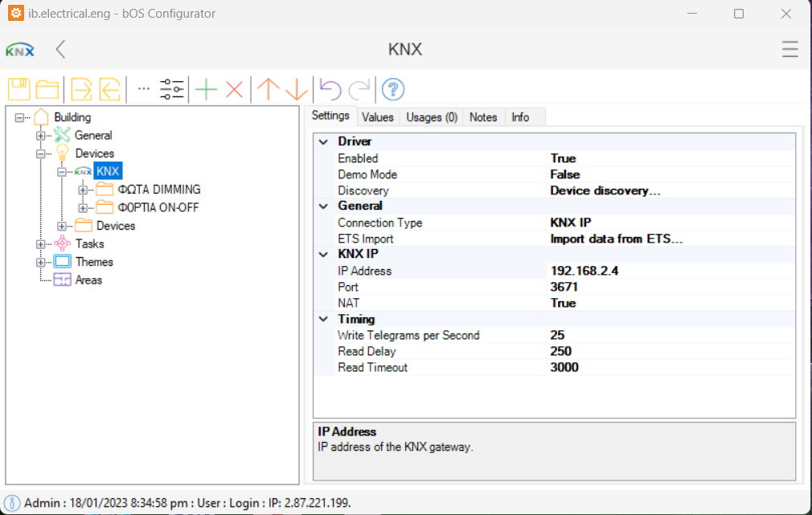Click the red X Delete icon
This screenshot has width=812, height=515.
click(x=234, y=89)
